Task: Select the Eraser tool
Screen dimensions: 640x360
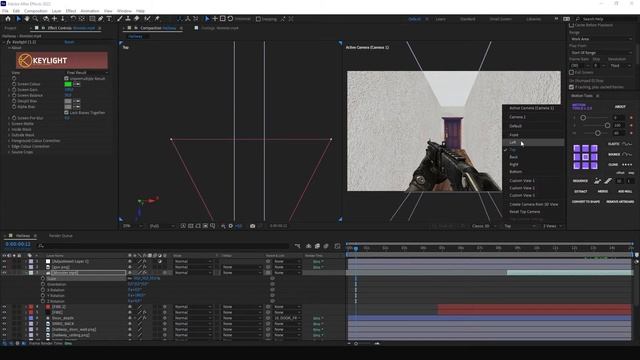Action: pos(136,19)
